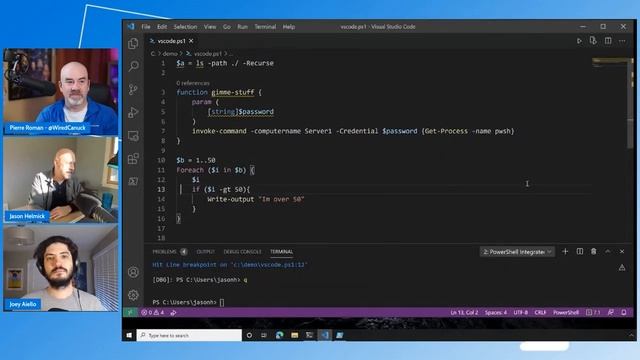
Task: Open the Explorer view in the activity bar
Action: click(133, 43)
